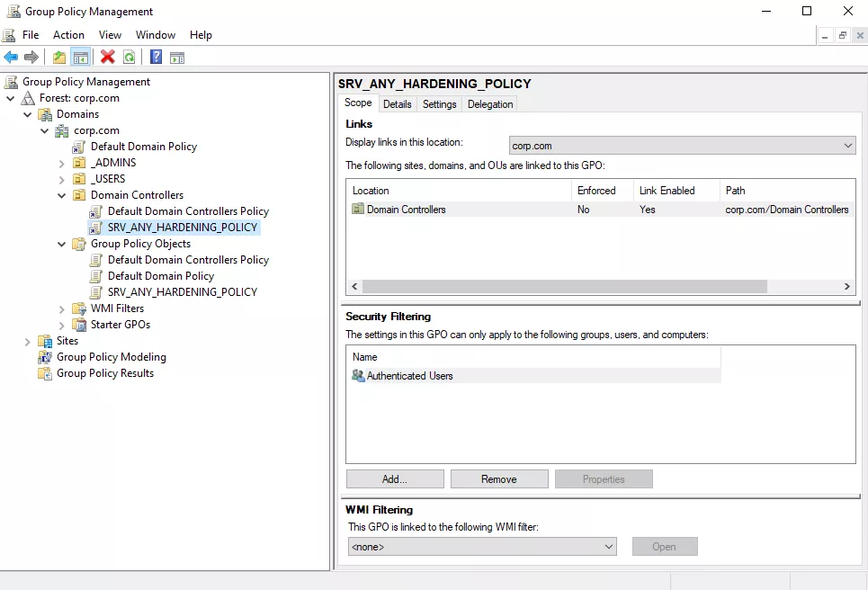Click the Back arrow toolbar icon

coord(11,57)
